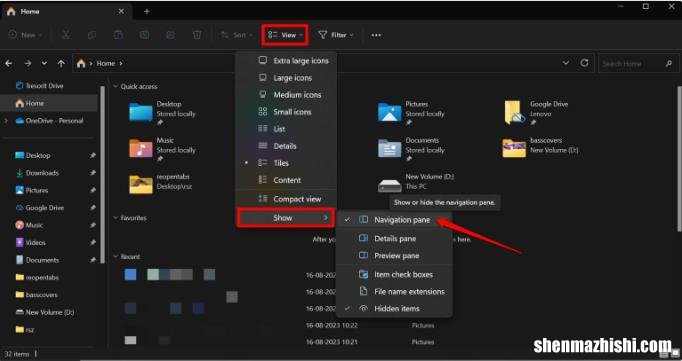Select Downloads in navigation pane
This screenshot has width=682, height=361.
click(x=37, y=173)
